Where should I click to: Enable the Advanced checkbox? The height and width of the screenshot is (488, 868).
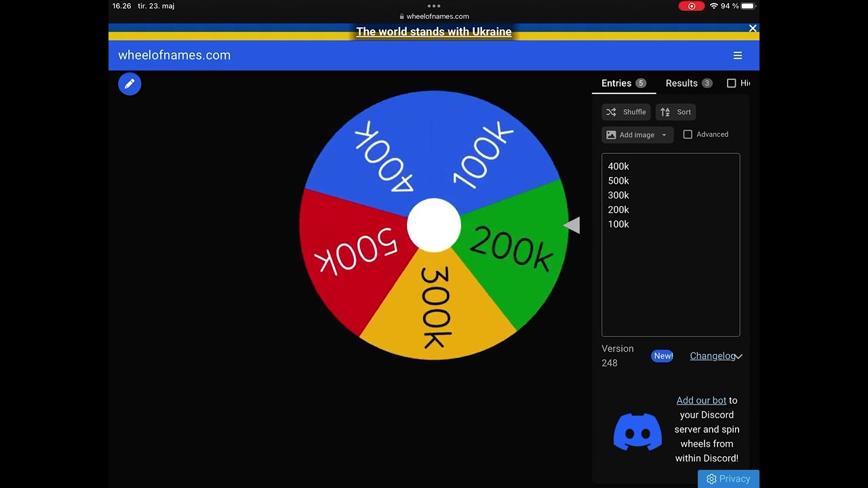[688, 134]
